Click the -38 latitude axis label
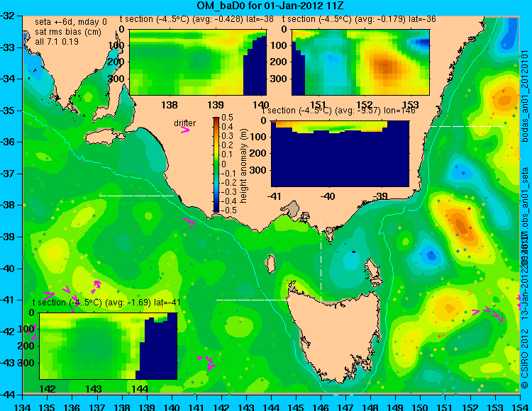 [x=8, y=205]
